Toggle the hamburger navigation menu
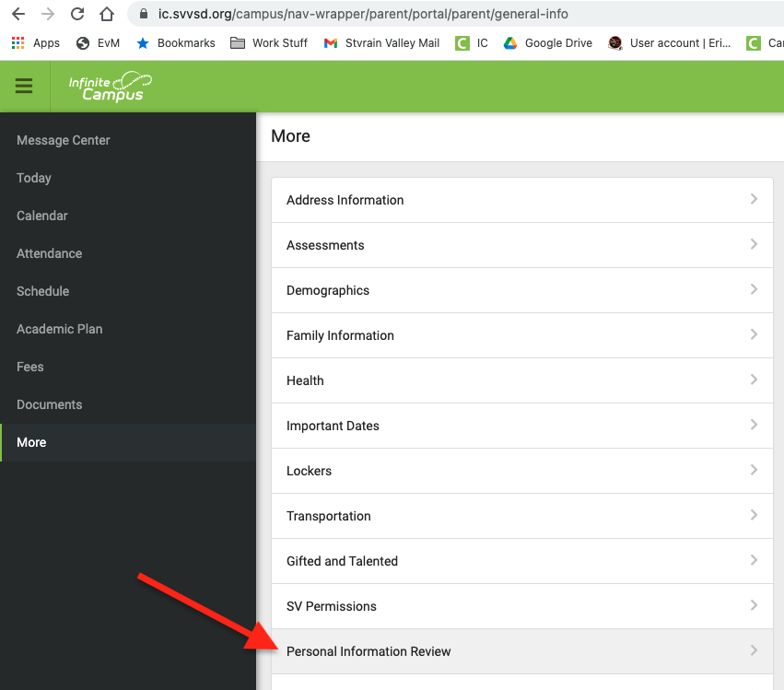The image size is (784, 690). point(24,86)
